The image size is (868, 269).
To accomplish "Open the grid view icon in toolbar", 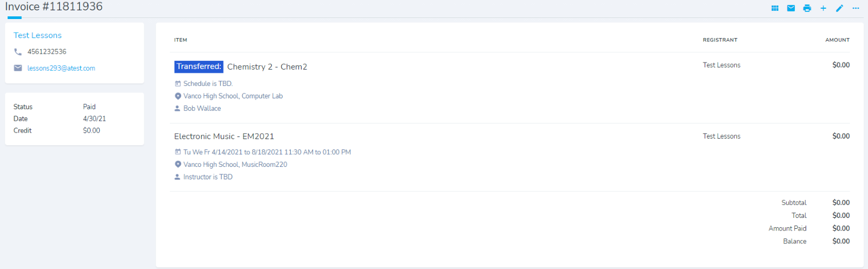I will click(775, 8).
